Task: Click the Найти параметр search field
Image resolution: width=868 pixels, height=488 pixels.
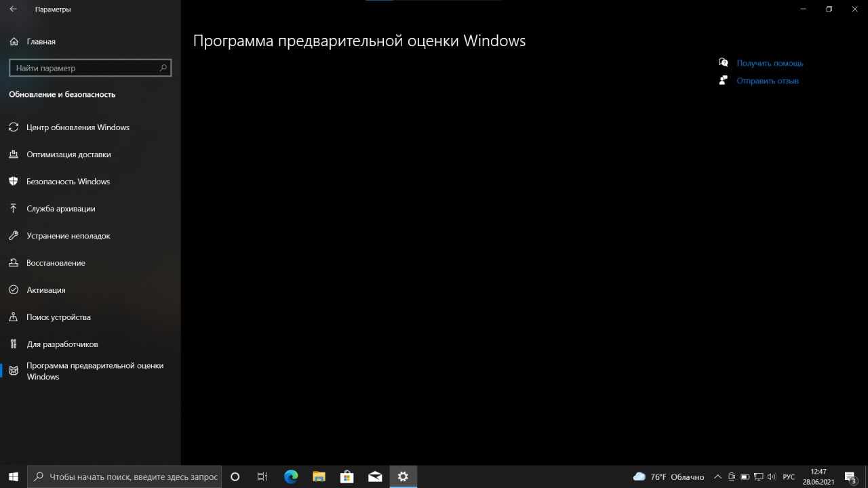Action: (x=90, y=68)
